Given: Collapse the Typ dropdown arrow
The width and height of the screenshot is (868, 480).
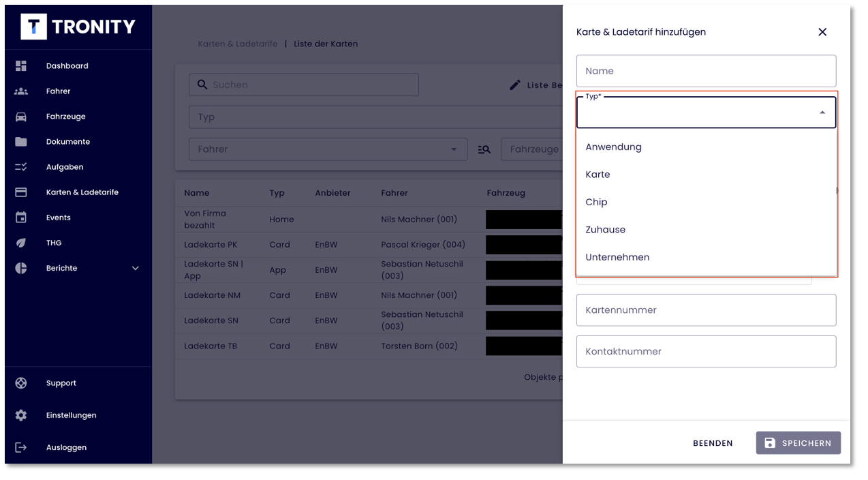Looking at the screenshot, I should point(822,112).
